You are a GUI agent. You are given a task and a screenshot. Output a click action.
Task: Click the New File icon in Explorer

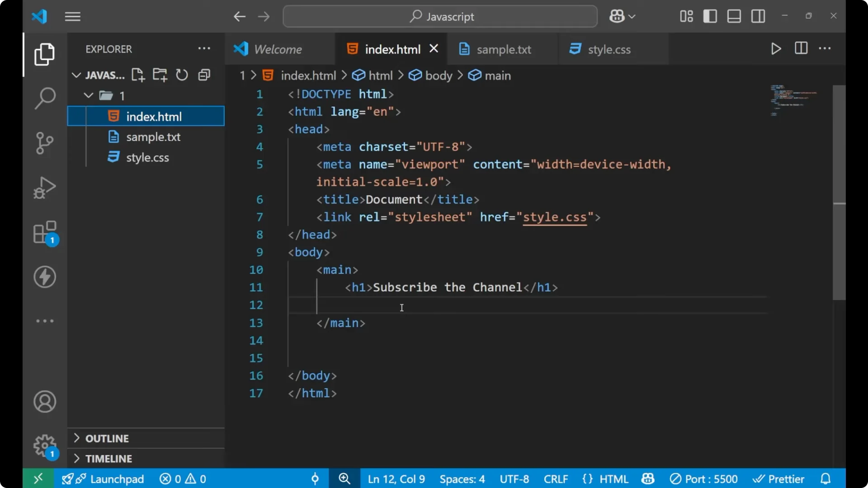point(137,75)
